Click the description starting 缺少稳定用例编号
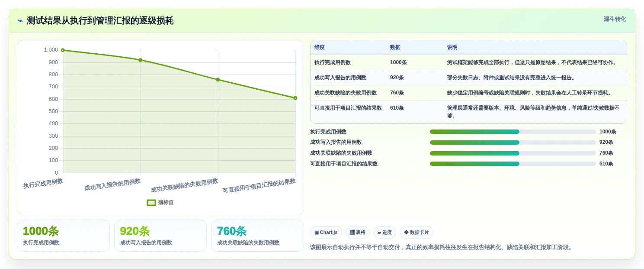The image size is (644, 269). (529, 93)
